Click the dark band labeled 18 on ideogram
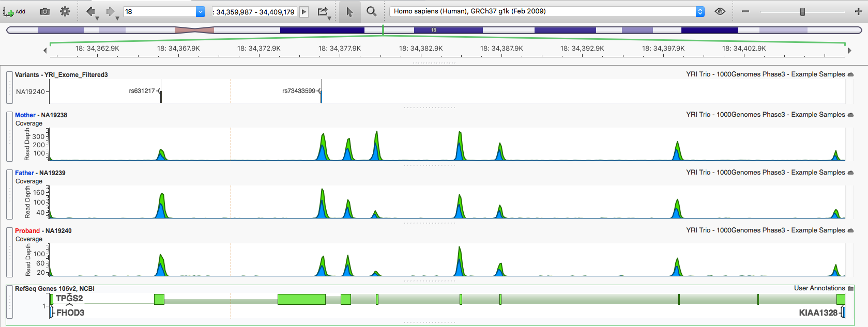 click(448, 30)
